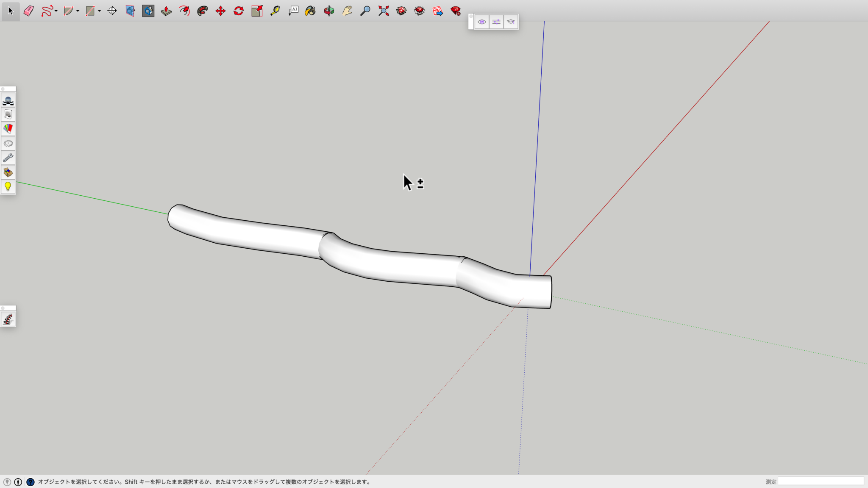Viewport: 868px width, 488px height.
Task: Toggle the yellow light bulb button
Action: (8, 187)
